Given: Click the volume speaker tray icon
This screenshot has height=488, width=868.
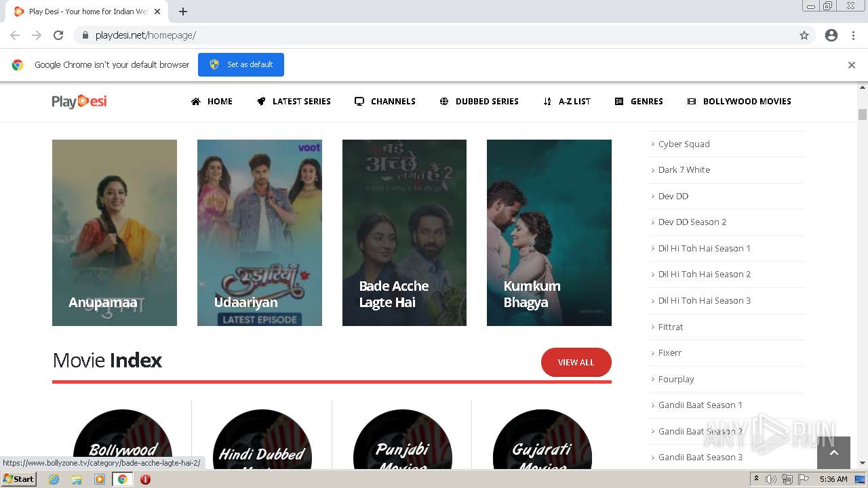Looking at the screenshot, I should click(771, 479).
